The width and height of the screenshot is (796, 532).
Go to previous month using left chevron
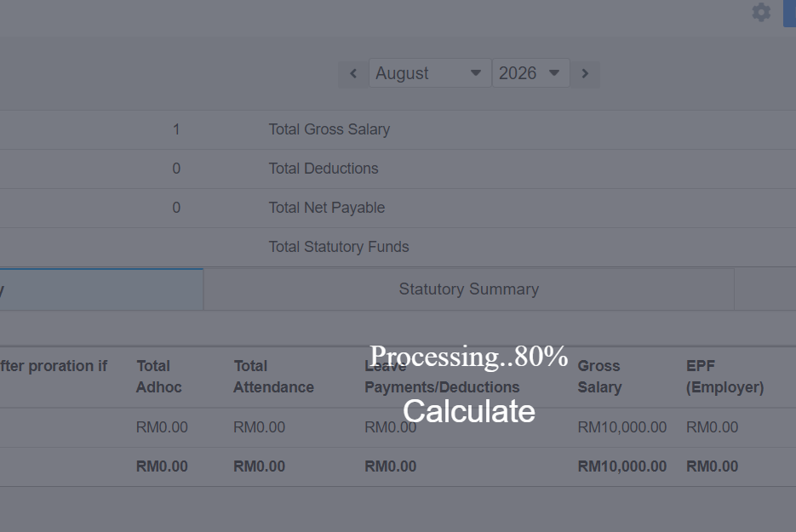point(353,73)
